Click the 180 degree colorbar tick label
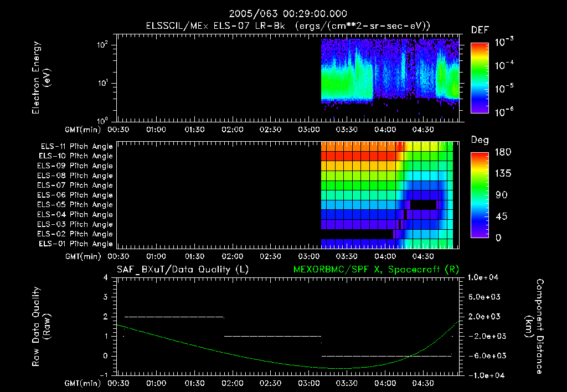This screenshot has width=567, height=392. point(503,152)
